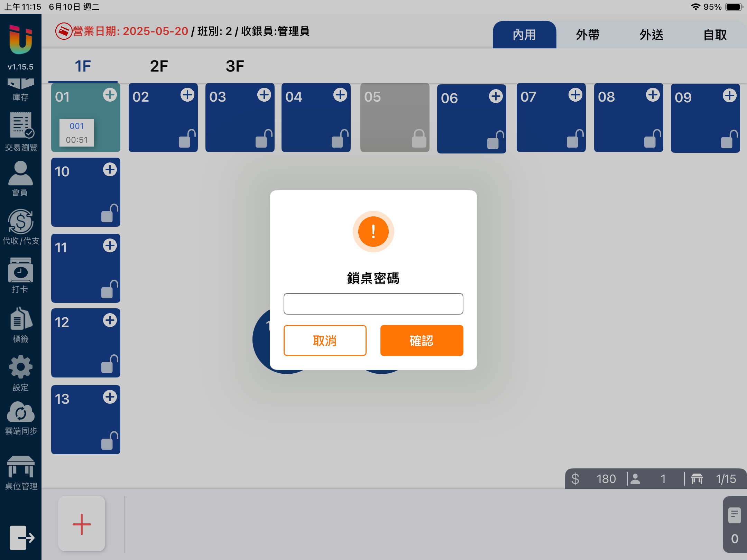Click the 鎖桌密碼 password input field

click(x=373, y=304)
